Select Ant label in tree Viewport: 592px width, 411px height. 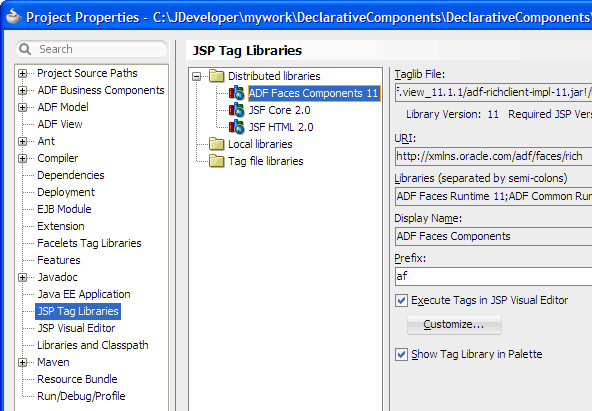pos(46,141)
